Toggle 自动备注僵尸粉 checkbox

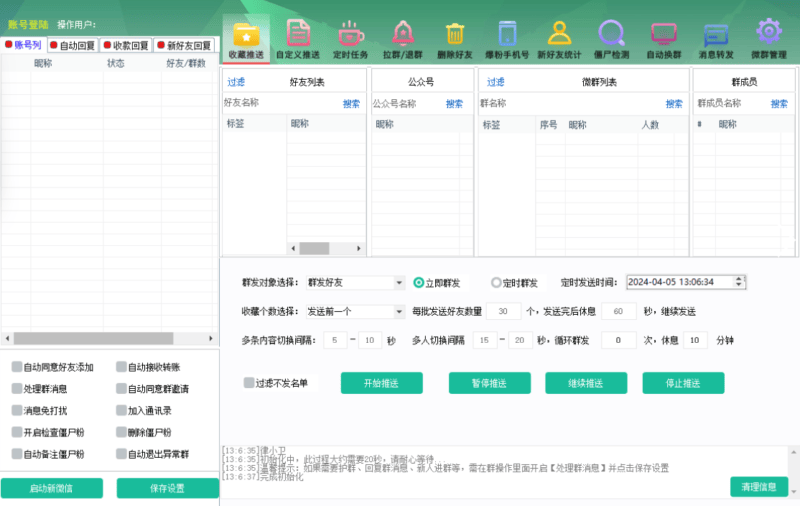click(x=17, y=454)
